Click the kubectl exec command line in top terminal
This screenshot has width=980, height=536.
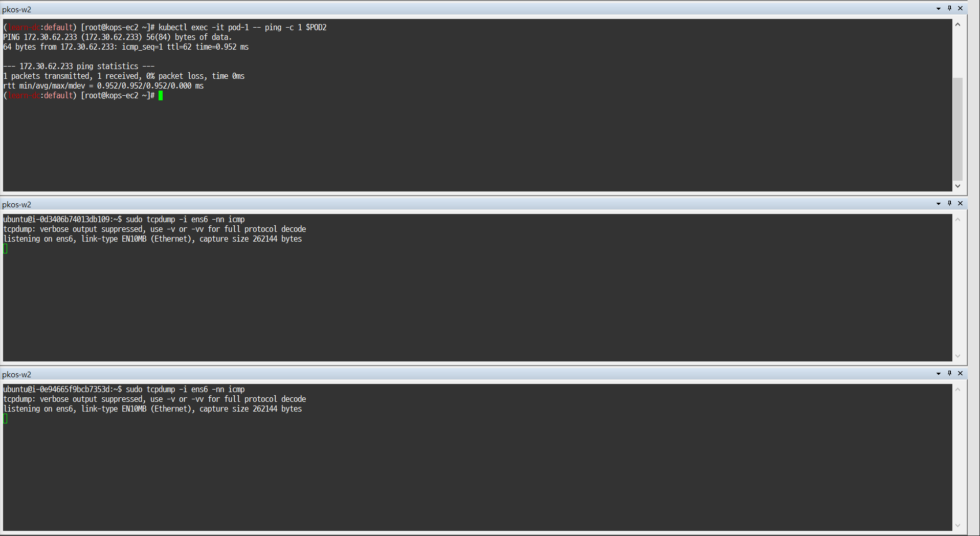240,27
